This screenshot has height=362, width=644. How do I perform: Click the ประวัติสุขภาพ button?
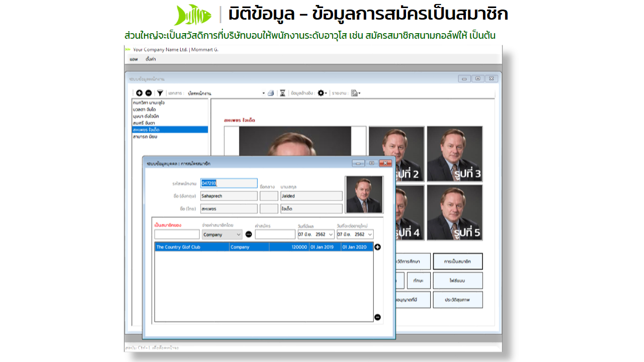click(458, 300)
